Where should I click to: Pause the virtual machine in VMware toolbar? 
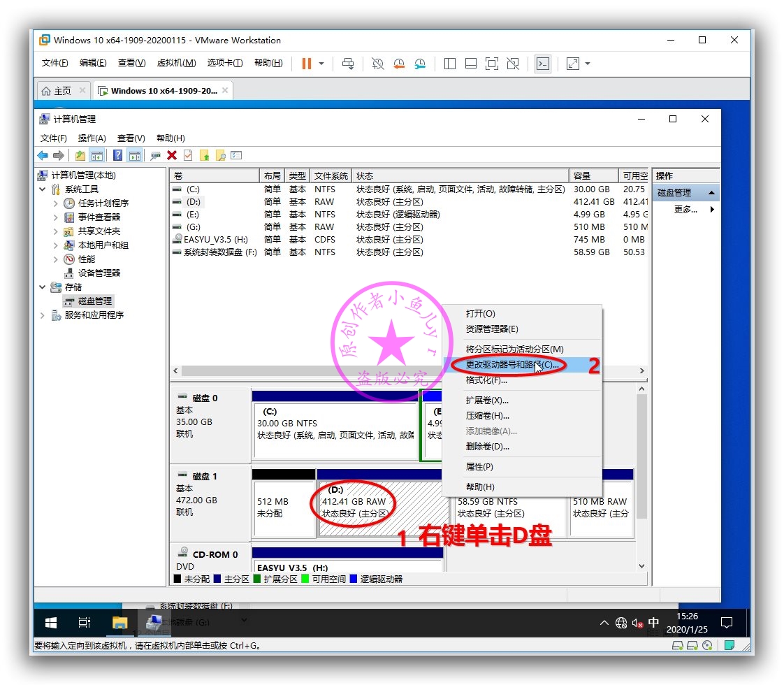point(307,64)
